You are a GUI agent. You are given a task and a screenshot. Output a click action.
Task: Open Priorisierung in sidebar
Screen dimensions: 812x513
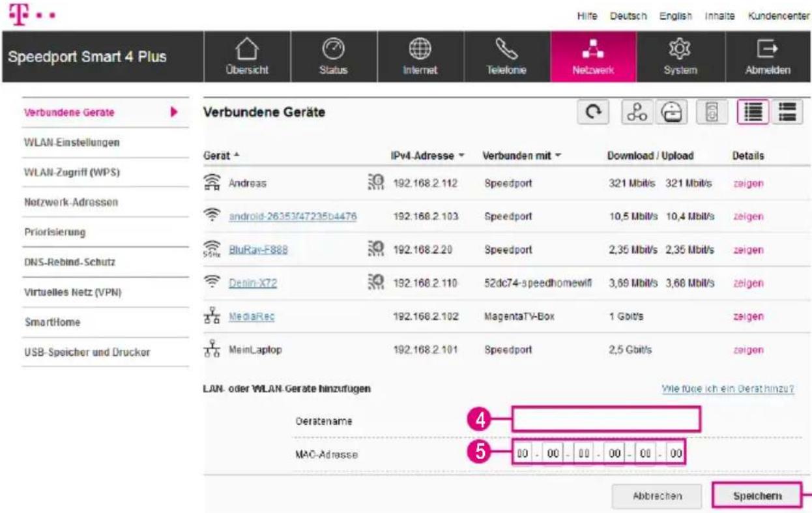pyautogui.click(x=106, y=232)
